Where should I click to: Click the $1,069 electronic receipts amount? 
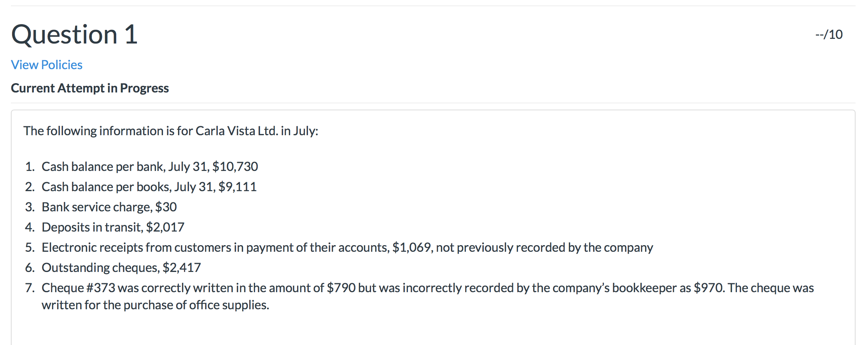[411, 247]
